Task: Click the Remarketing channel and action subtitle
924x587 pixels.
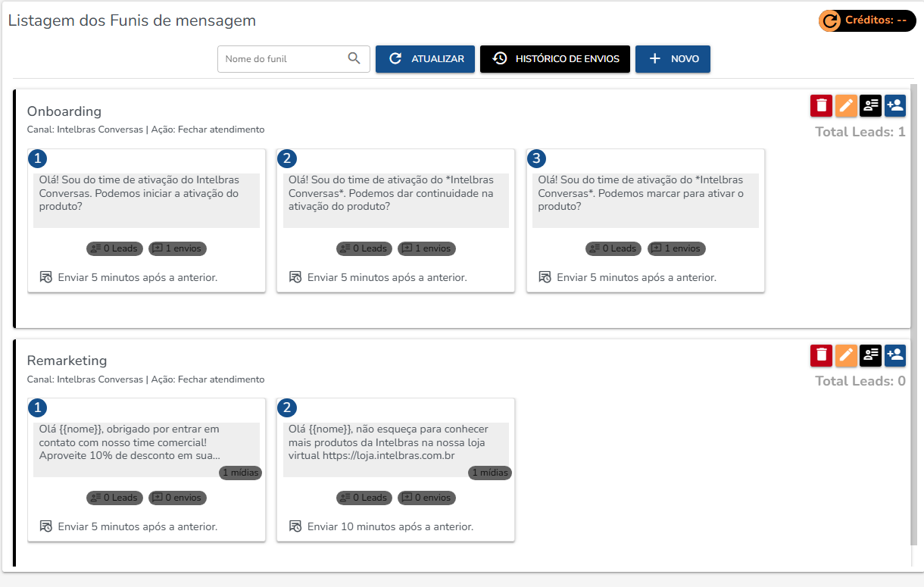Action: click(x=146, y=379)
